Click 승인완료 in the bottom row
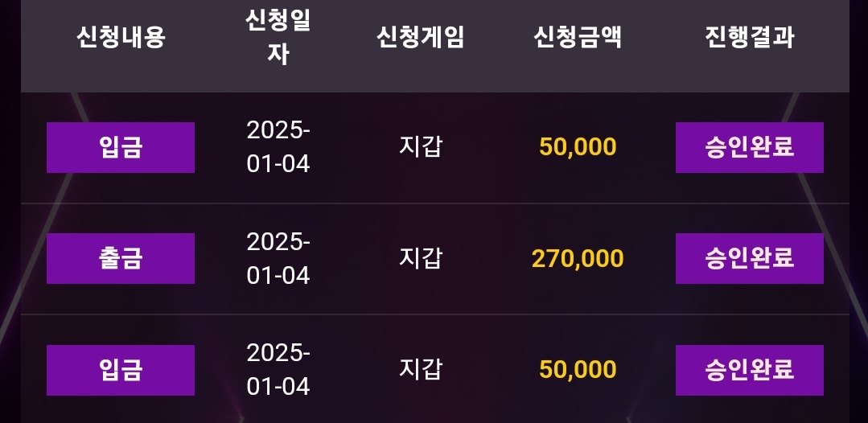The image size is (868, 423). [749, 370]
